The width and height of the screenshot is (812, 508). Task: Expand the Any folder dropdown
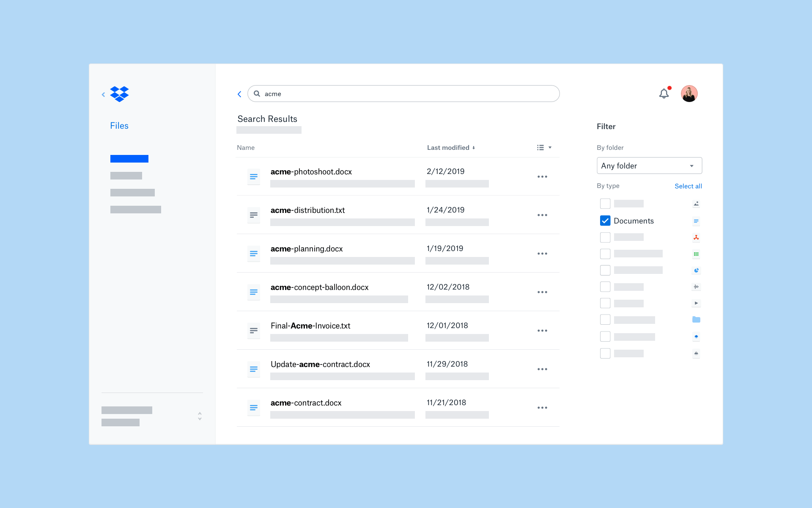[649, 166]
